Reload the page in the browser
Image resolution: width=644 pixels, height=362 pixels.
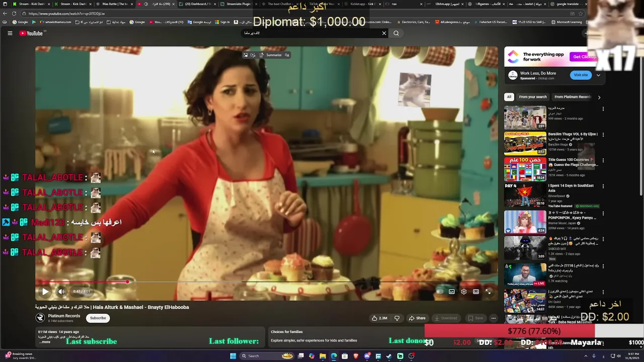point(14,14)
